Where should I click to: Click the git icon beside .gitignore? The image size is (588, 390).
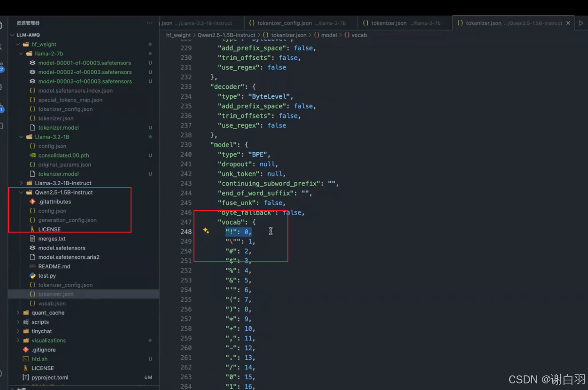click(x=26, y=350)
